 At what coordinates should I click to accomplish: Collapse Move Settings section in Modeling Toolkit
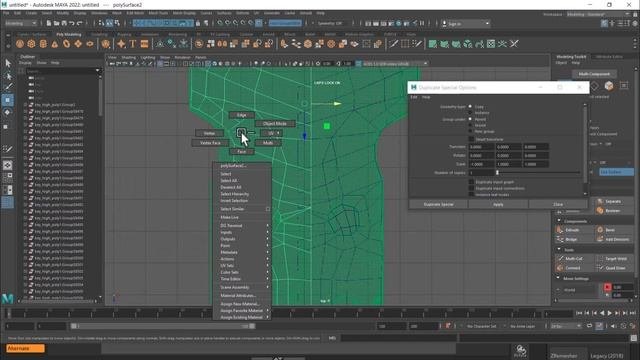[x=559, y=278]
